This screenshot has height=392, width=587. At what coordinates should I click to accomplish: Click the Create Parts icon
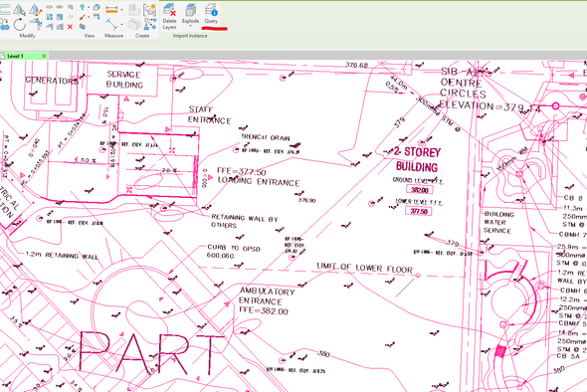pos(134,24)
